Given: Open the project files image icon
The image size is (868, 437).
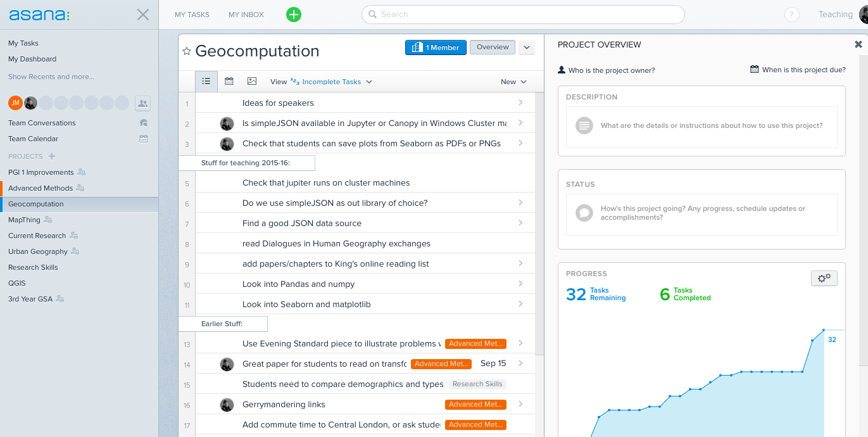Looking at the screenshot, I should tap(252, 82).
